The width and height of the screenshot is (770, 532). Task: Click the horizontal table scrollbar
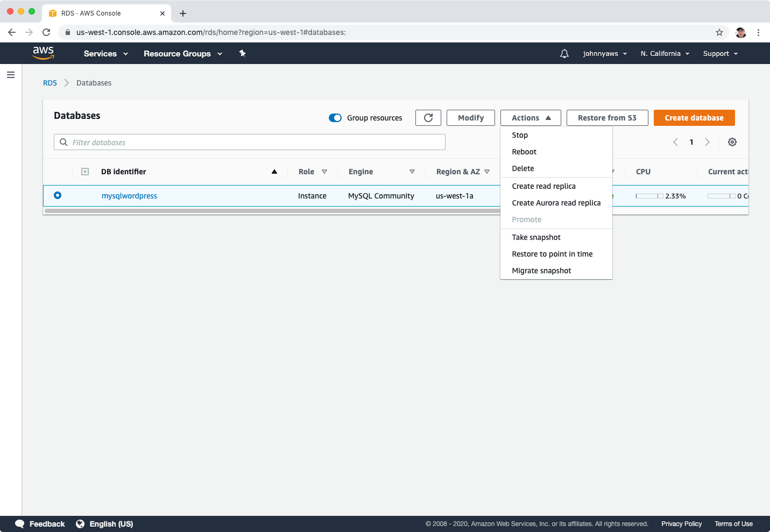272,211
